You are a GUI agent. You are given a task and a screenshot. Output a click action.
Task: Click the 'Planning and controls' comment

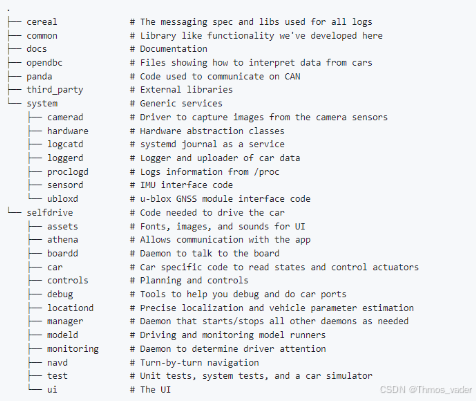tap(194, 281)
